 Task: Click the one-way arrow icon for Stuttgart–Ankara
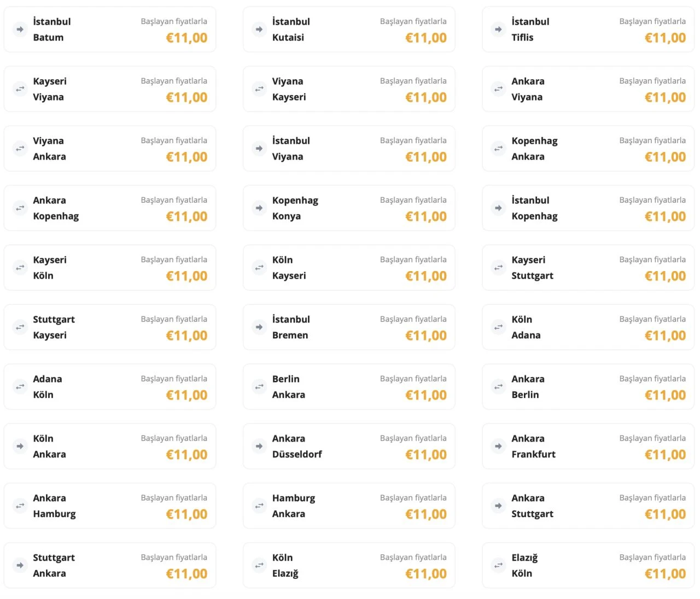20,566
